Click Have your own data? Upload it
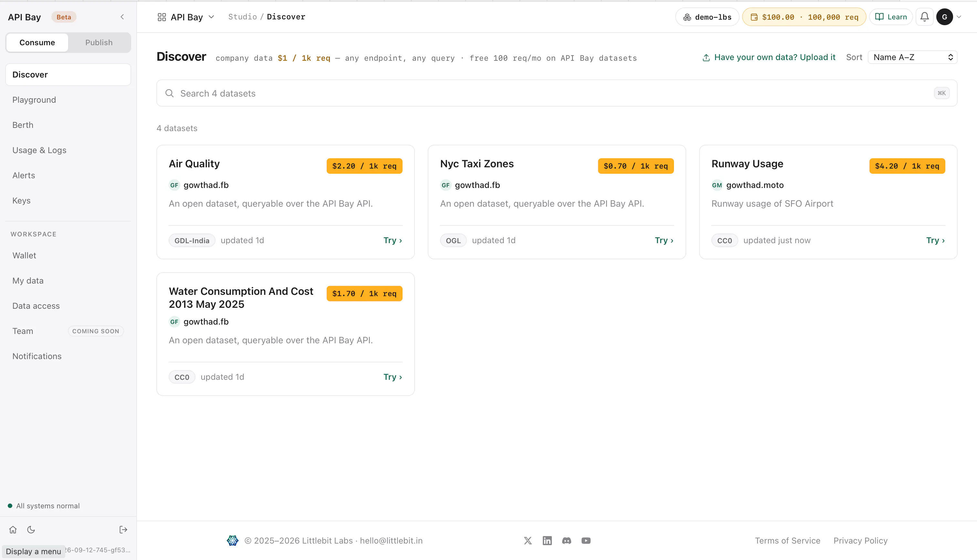This screenshot has width=977, height=560. [769, 57]
